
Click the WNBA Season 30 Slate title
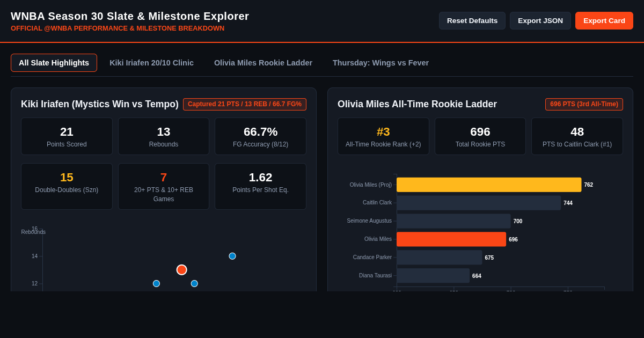[130, 16]
